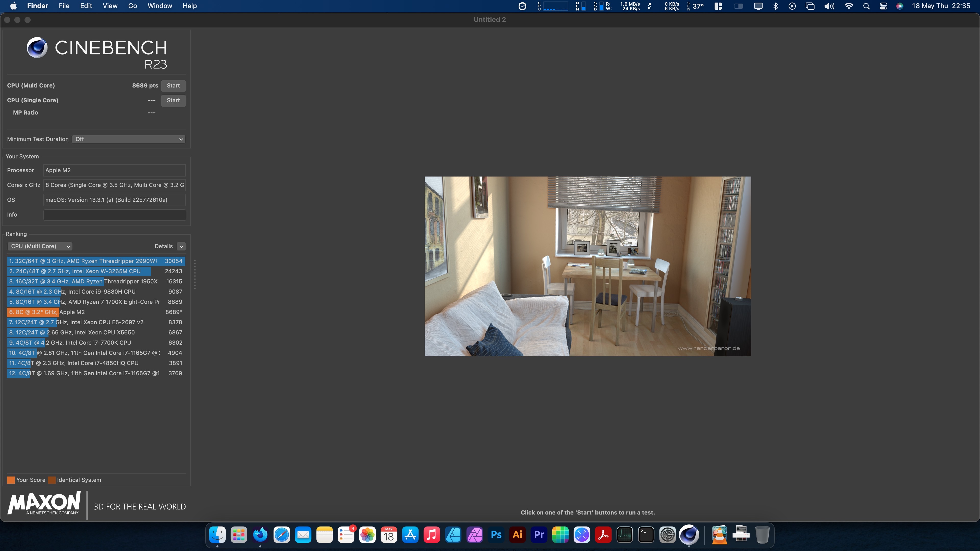Click the OS version field
The width and height of the screenshot is (980, 551).
pos(115,200)
